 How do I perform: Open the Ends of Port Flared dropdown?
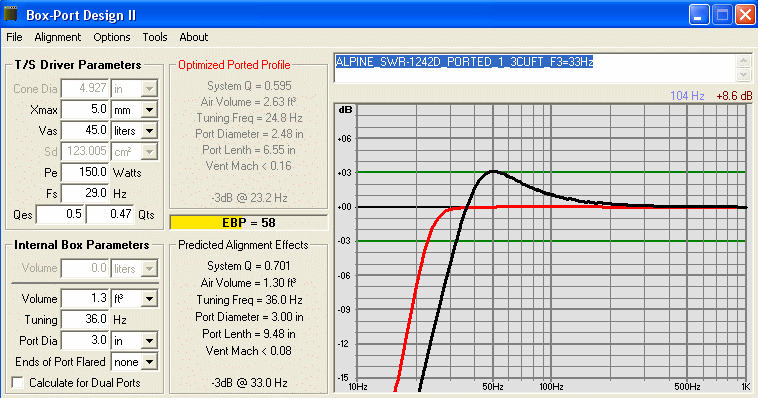(x=150, y=362)
